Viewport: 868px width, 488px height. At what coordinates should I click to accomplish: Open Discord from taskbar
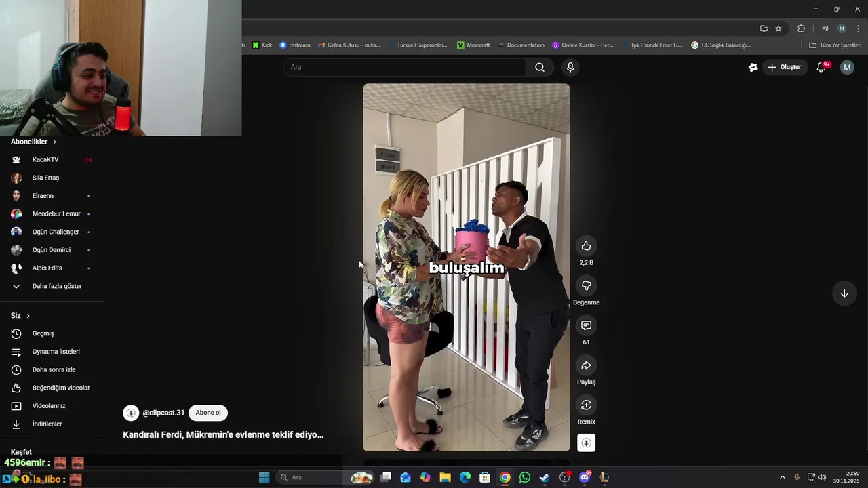(x=585, y=477)
